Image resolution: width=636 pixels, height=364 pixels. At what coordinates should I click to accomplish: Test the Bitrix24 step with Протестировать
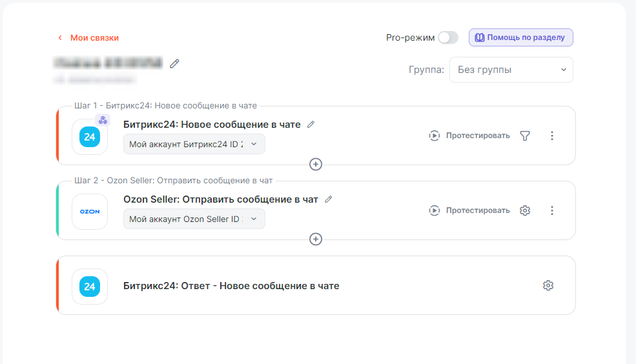click(x=469, y=136)
